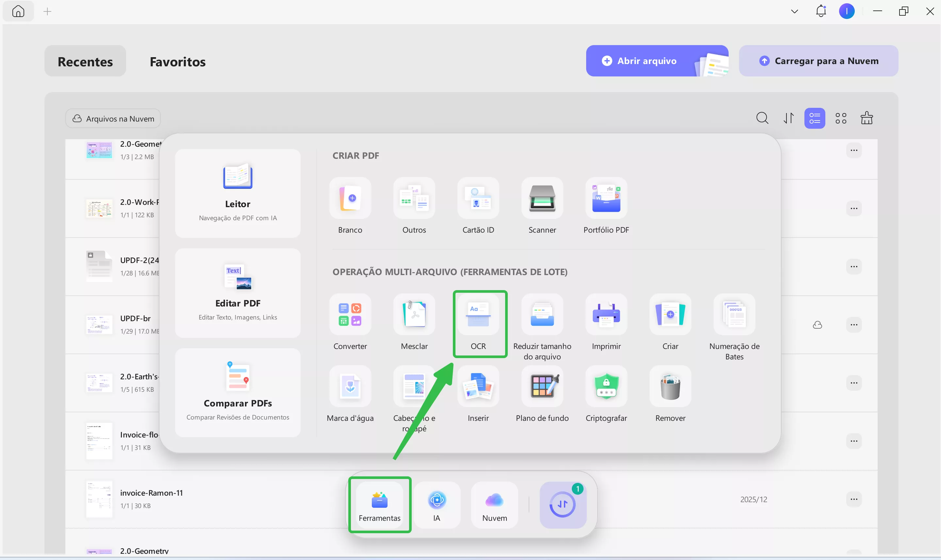The width and height of the screenshot is (941, 560).
Task: Open the invoice-Ramon-11 file thumbnail
Action: [x=99, y=499]
